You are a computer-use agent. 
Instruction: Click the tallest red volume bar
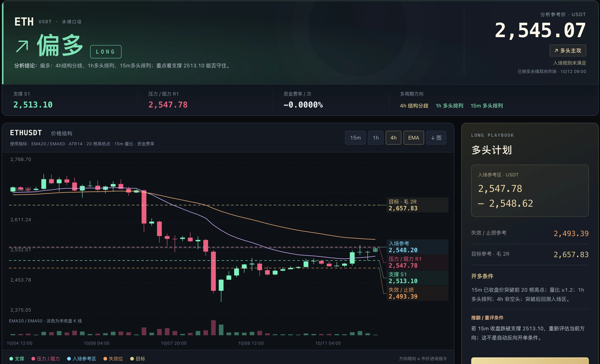(x=213, y=328)
